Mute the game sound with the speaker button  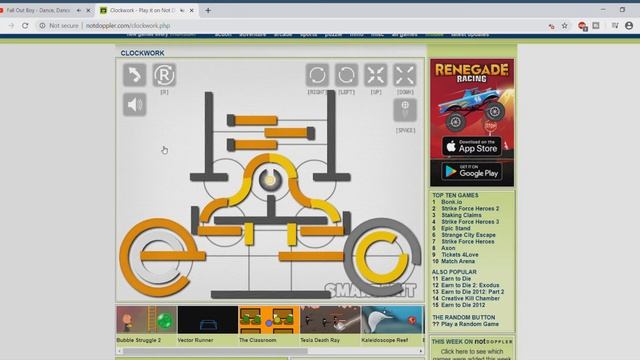coord(135,105)
